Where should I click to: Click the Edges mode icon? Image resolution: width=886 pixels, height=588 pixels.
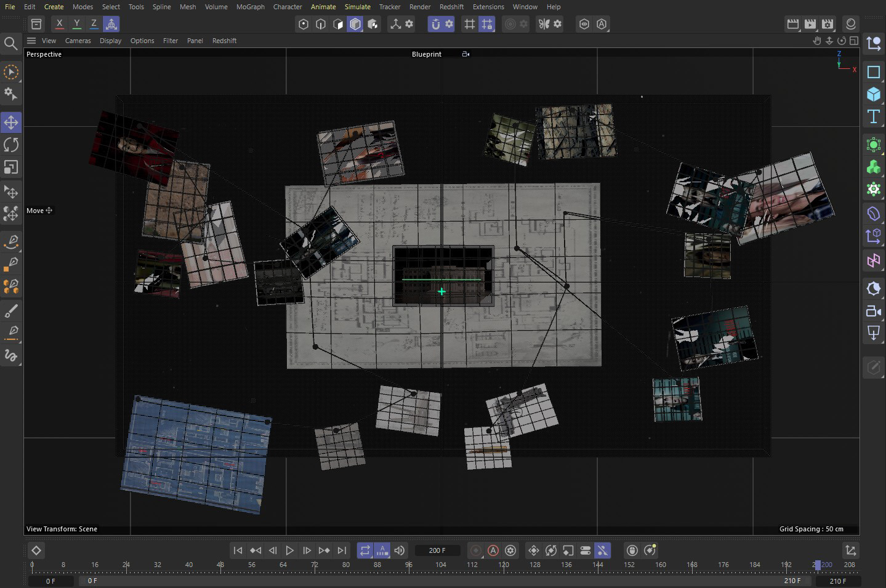pyautogui.click(x=321, y=24)
